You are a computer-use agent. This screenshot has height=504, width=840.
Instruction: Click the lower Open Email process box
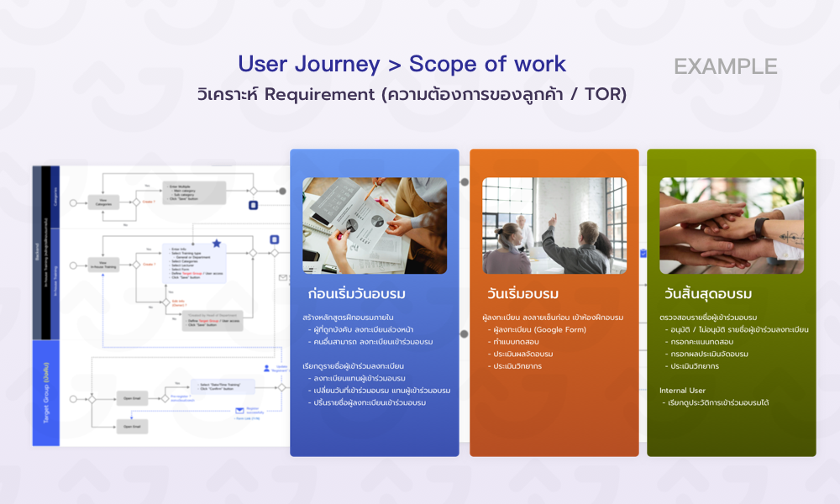[132, 428]
